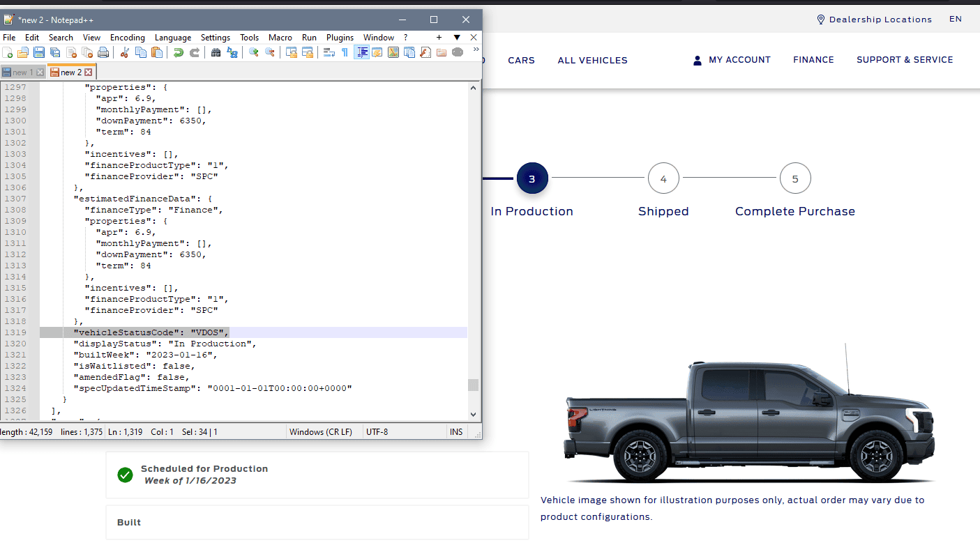The image size is (980, 545).
Task: Expand the toolbar overflow chevron
Action: click(476, 49)
